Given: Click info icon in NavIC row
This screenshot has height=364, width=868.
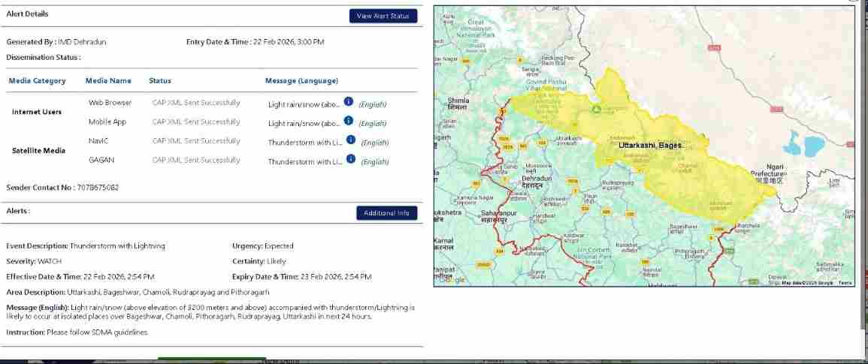Looking at the screenshot, I should coord(350,140).
